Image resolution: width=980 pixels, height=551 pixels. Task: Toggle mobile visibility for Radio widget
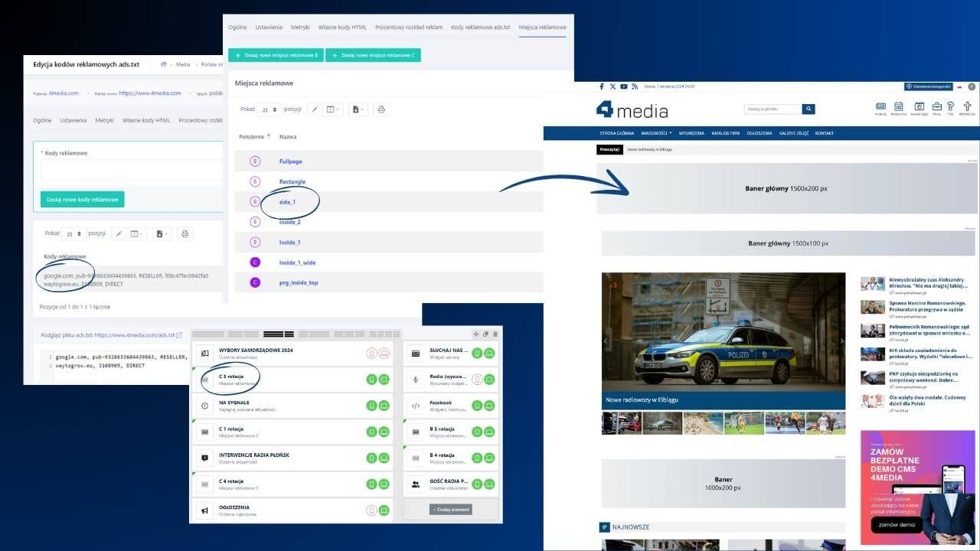pyautogui.click(x=477, y=380)
